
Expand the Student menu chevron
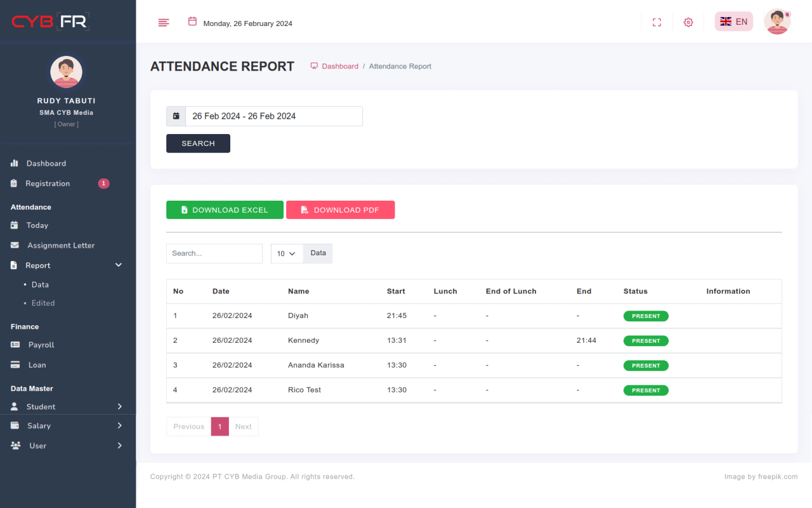tap(120, 406)
